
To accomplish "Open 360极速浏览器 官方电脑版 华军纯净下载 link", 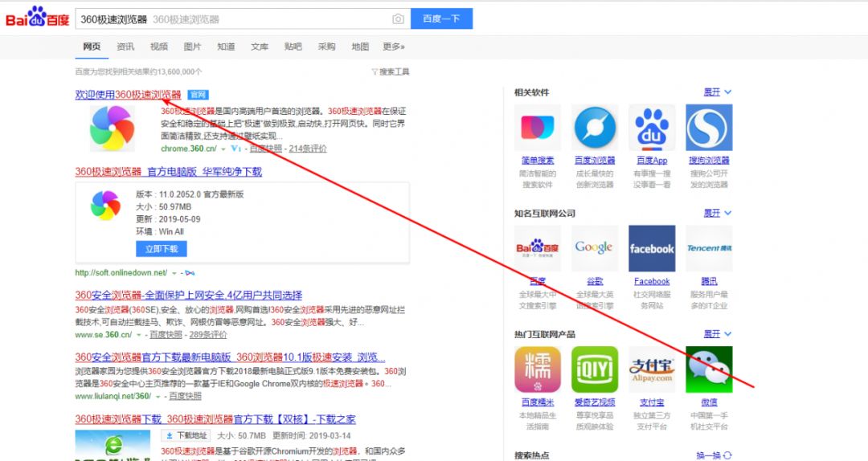I will point(169,172).
